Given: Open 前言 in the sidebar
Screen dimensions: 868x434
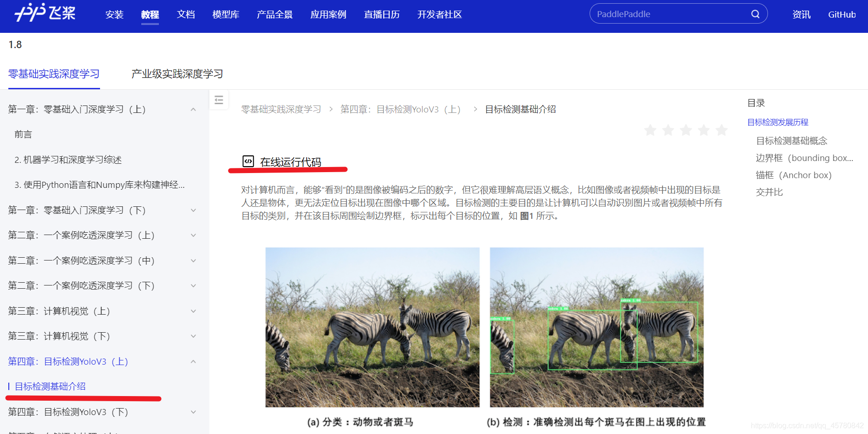Looking at the screenshot, I should (23, 134).
